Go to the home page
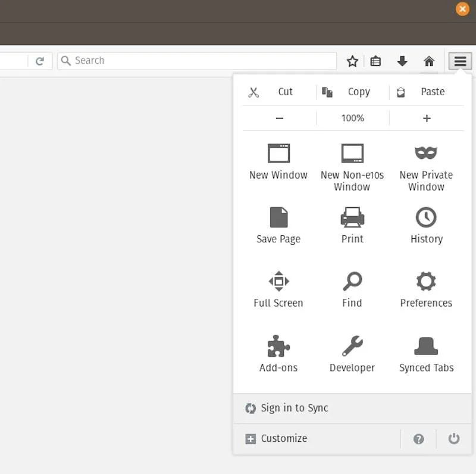 (429, 60)
